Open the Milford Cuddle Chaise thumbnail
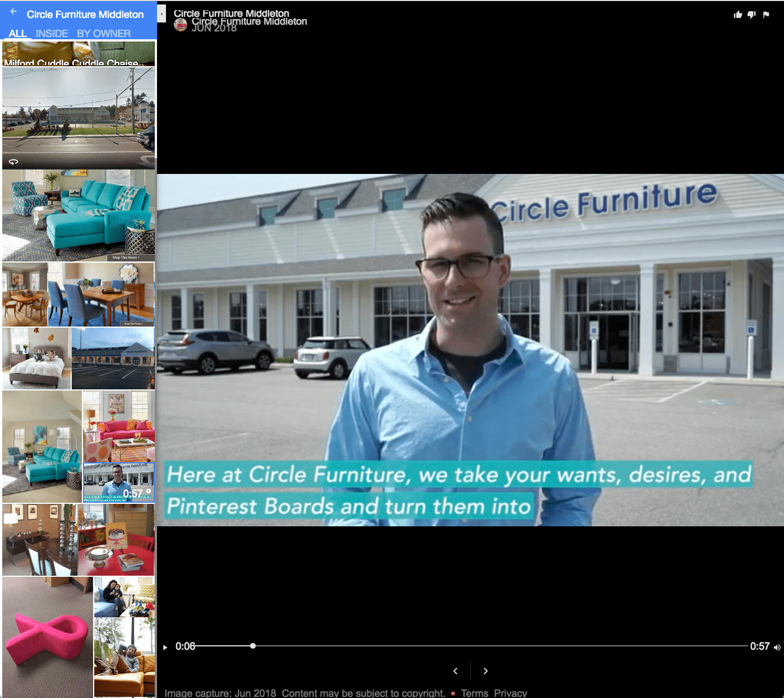Screen dimensions: 784x698 click(x=79, y=53)
